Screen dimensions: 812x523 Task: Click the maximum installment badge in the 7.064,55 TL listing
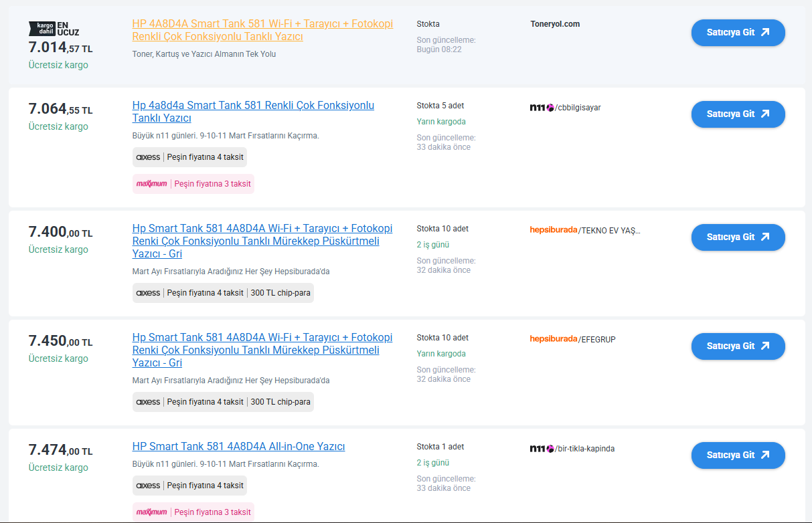coord(193,184)
